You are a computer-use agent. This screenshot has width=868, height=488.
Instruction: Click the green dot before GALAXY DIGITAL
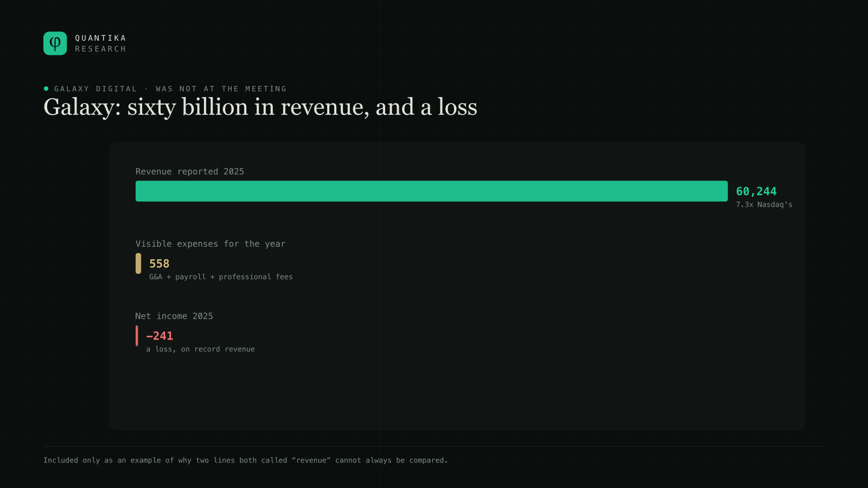point(46,88)
